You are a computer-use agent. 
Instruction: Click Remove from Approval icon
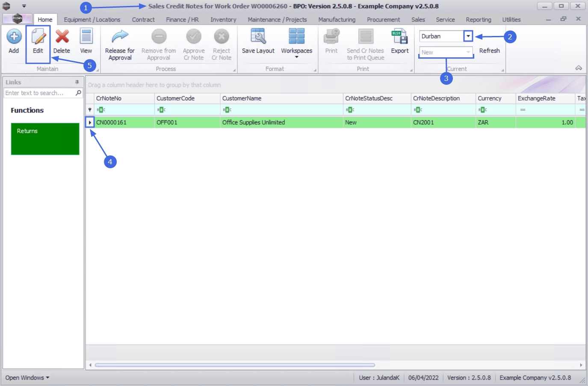[x=159, y=37]
